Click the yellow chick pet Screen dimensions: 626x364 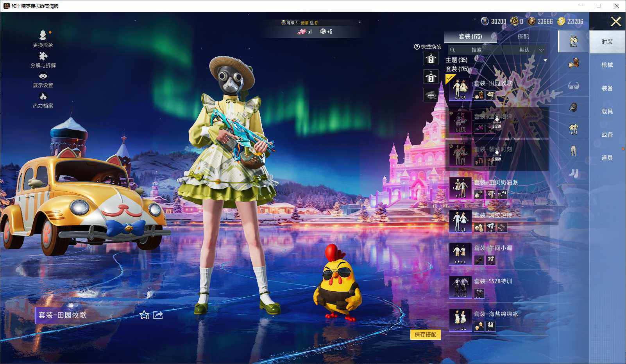pyautogui.click(x=338, y=283)
